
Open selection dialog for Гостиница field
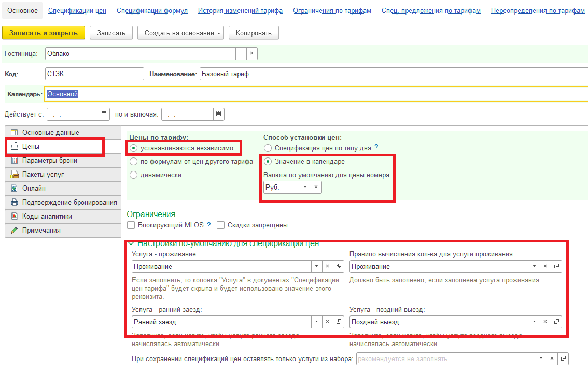coord(241,53)
